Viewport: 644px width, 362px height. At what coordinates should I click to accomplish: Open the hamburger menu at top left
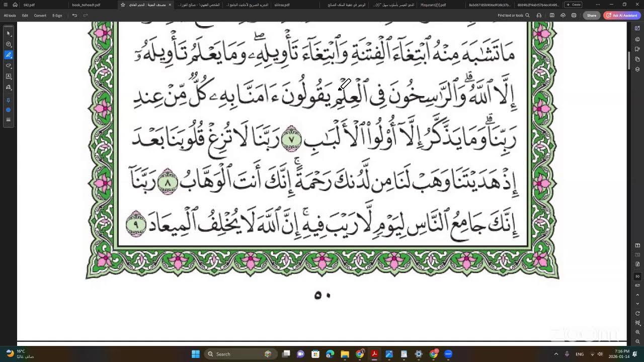click(x=5, y=5)
